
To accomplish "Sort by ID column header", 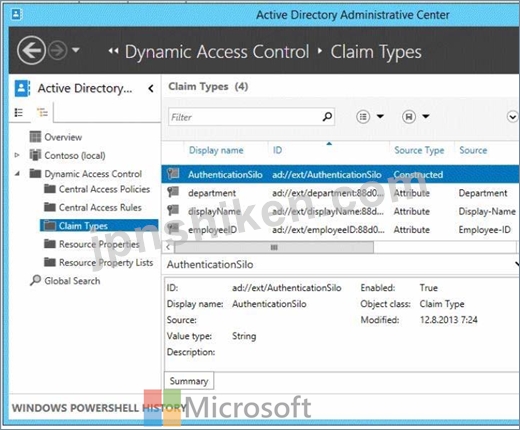I will pyautogui.click(x=277, y=150).
